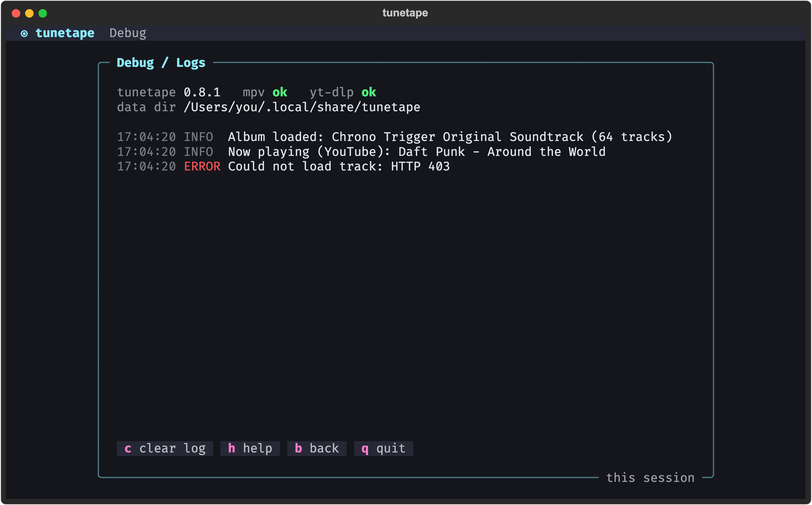Close the tunetape window with red button
812x505 pixels.
tap(16, 13)
